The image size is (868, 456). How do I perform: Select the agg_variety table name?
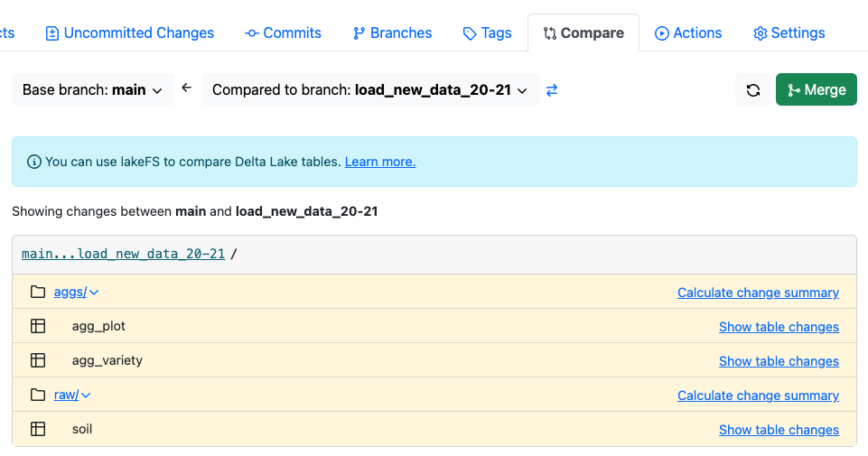click(107, 361)
